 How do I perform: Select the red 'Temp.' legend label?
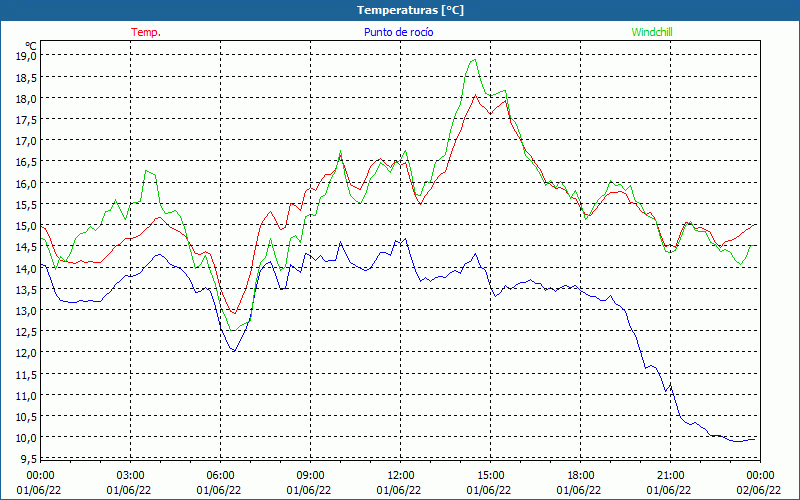[x=146, y=32]
